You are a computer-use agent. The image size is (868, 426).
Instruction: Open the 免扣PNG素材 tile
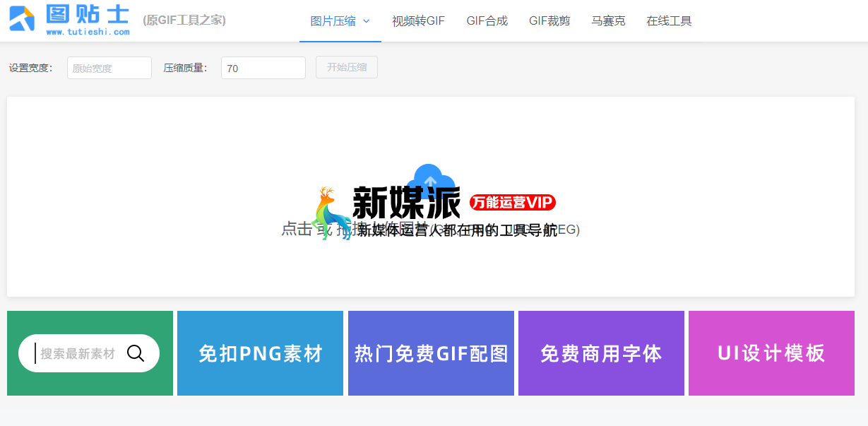click(260, 353)
